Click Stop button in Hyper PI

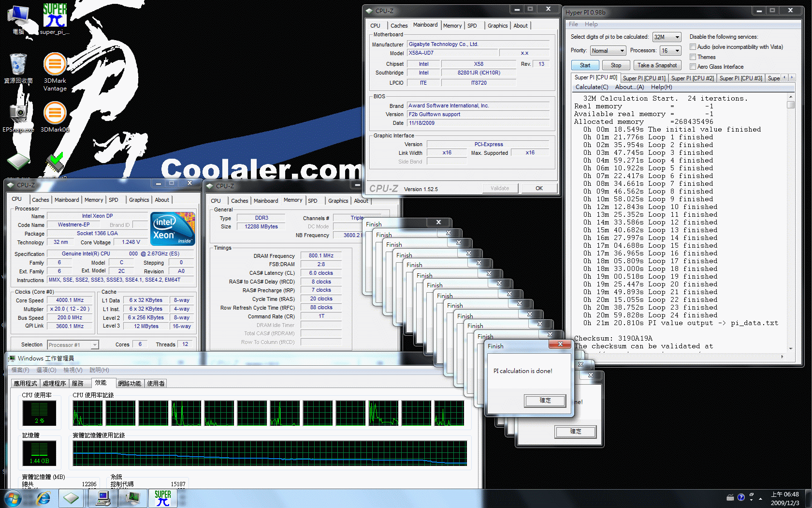click(x=616, y=65)
